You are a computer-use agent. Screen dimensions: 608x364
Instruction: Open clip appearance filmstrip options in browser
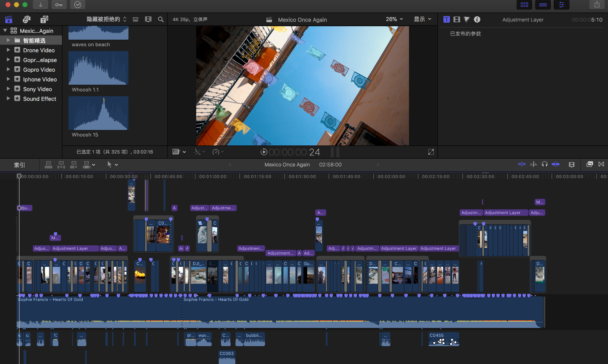point(148,19)
